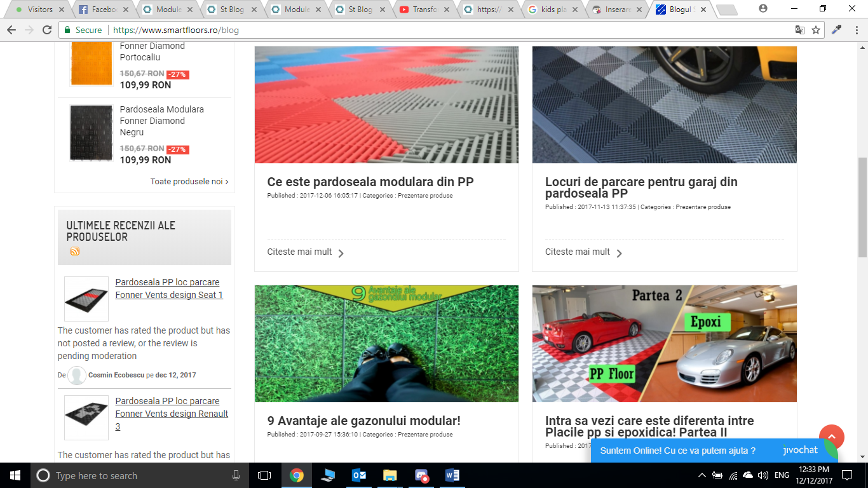868x488 pixels.
Task: Launch Word from the taskbar
Action: coord(452,475)
